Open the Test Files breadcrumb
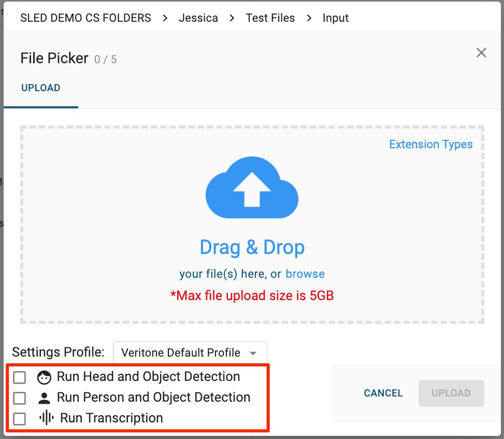Image resolution: width=504 pixels, height=439 pixels. [270, 18]
